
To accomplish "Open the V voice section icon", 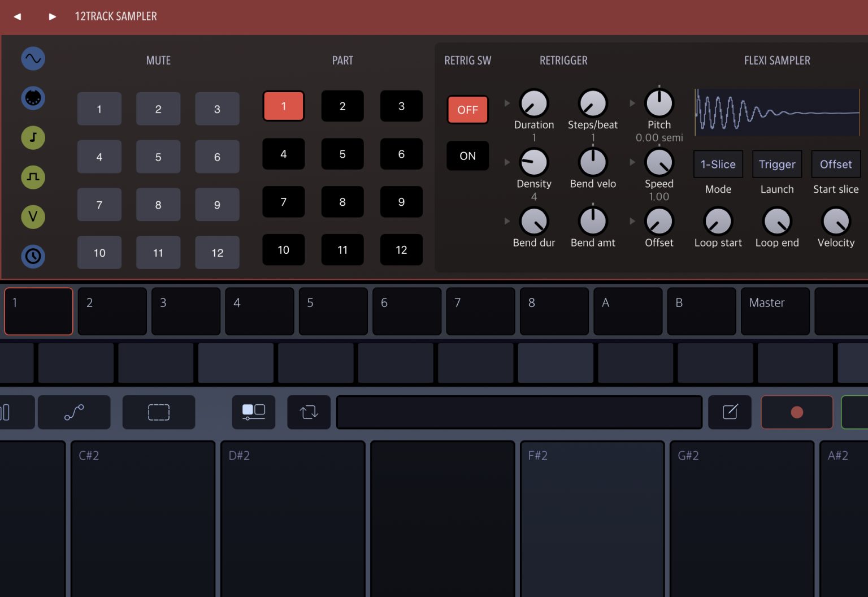I will click(33, 217).
